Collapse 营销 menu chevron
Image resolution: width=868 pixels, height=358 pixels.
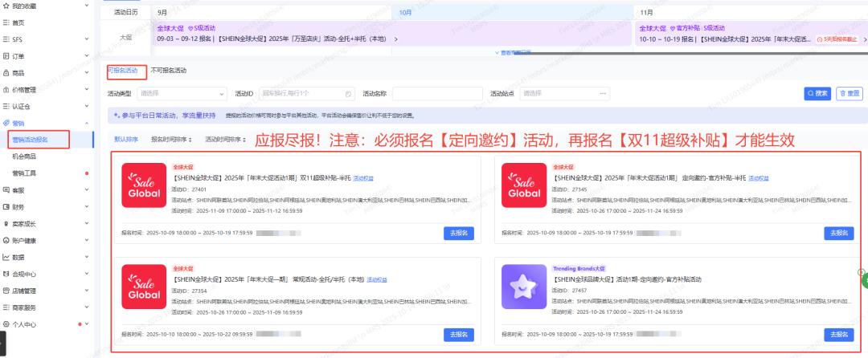[87, 123]
